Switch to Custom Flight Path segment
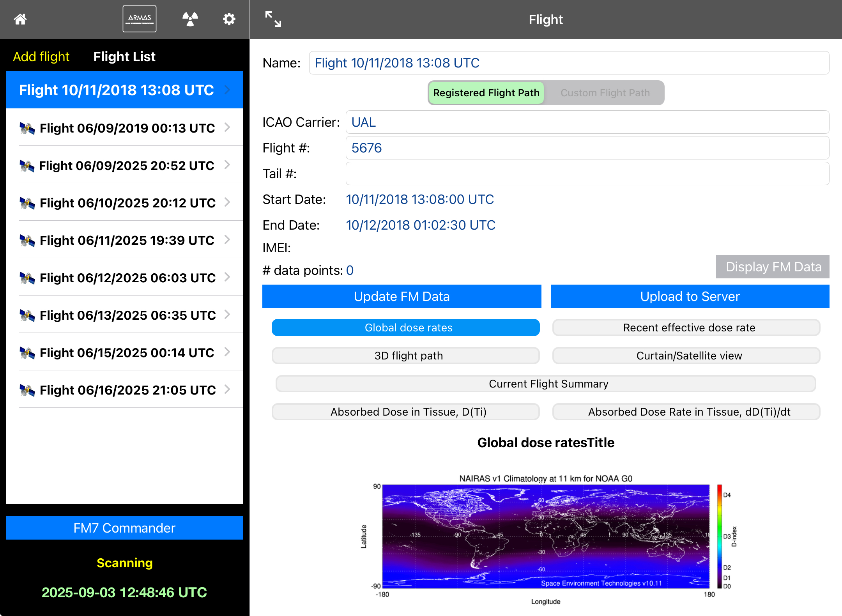 pos(605,93)
